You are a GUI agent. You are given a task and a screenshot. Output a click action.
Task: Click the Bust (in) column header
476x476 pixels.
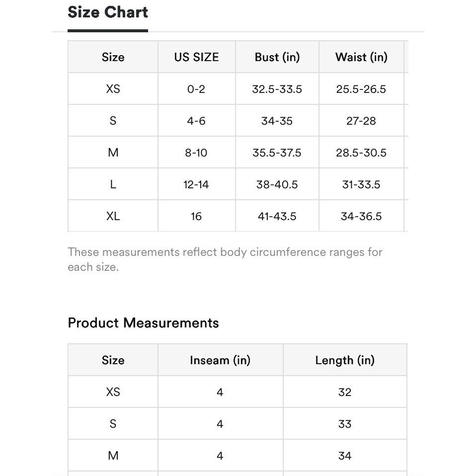coord(277,57)
